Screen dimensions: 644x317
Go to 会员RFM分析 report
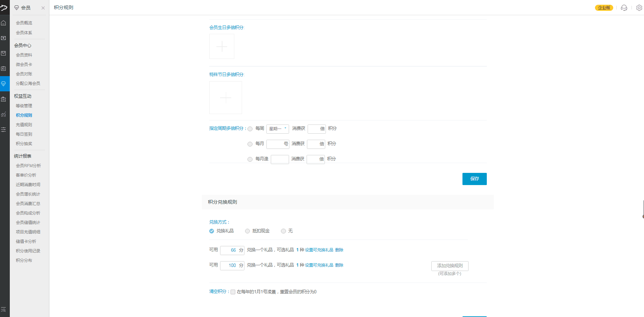pyautogui.click(x=28, y=166)
